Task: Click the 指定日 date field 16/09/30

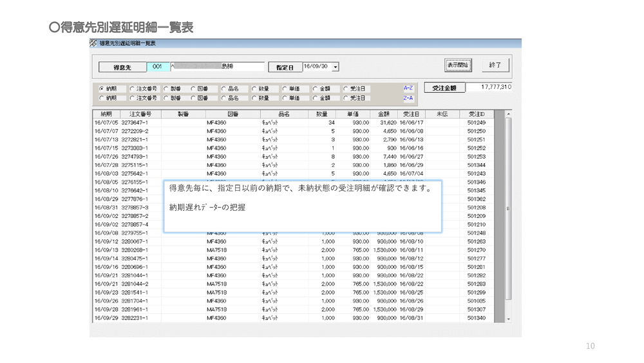Action: [x=317, y=66]
